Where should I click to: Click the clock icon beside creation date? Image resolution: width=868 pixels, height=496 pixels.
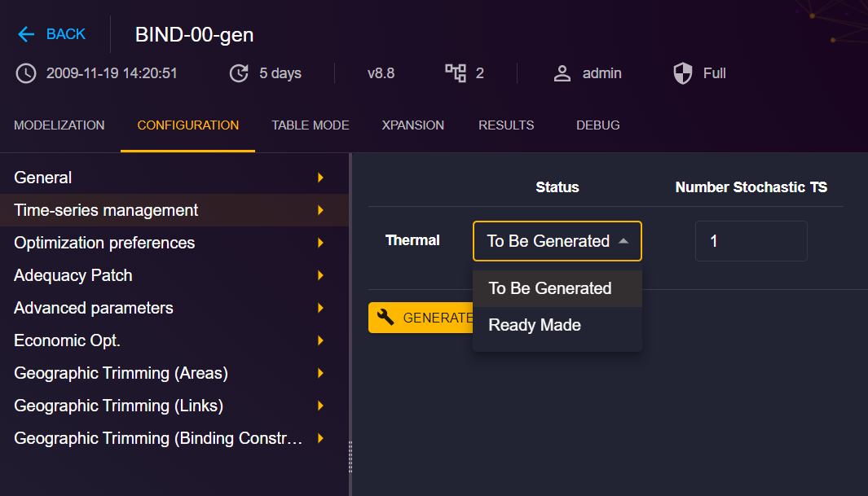(x=26, y=73)
